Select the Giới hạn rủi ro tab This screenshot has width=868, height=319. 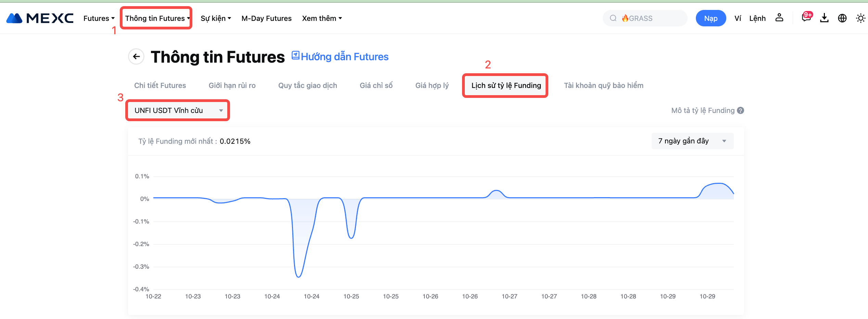click(232, 86)
